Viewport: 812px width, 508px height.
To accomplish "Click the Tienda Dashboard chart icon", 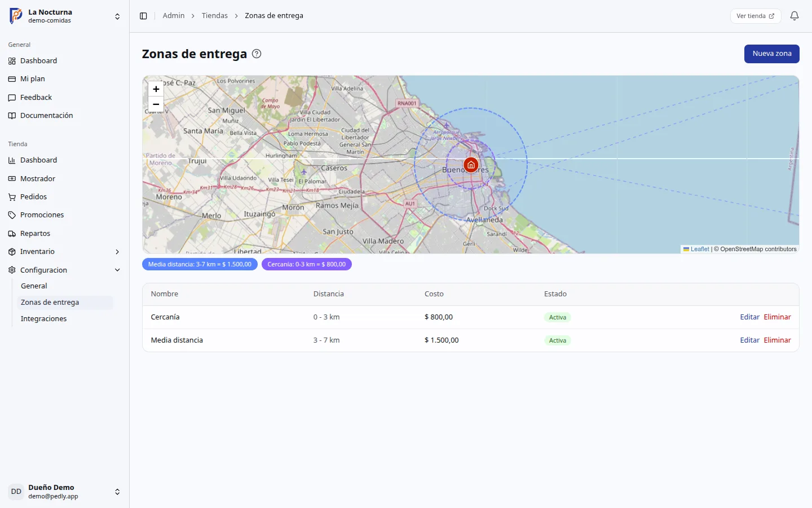I will (x=12, y=160).
